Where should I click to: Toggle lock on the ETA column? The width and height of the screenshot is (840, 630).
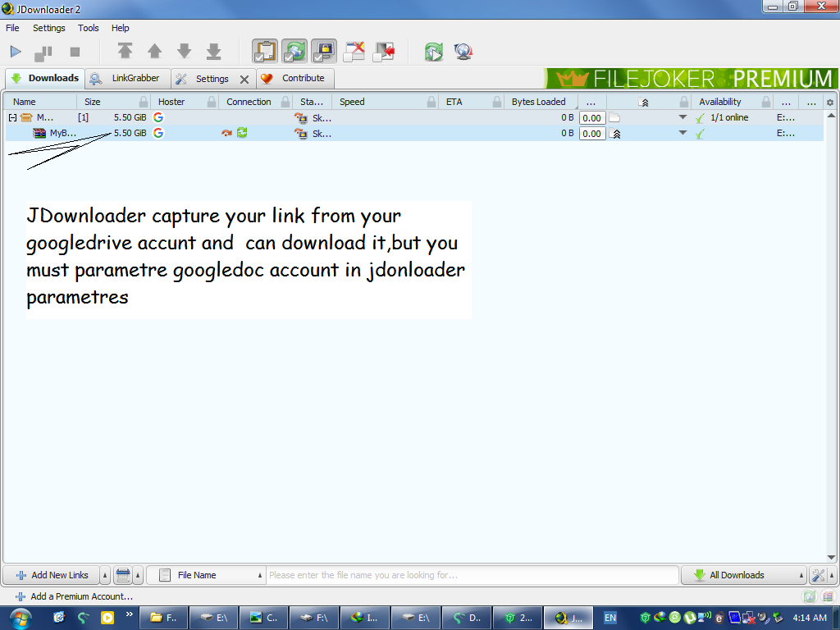point(497,102)
